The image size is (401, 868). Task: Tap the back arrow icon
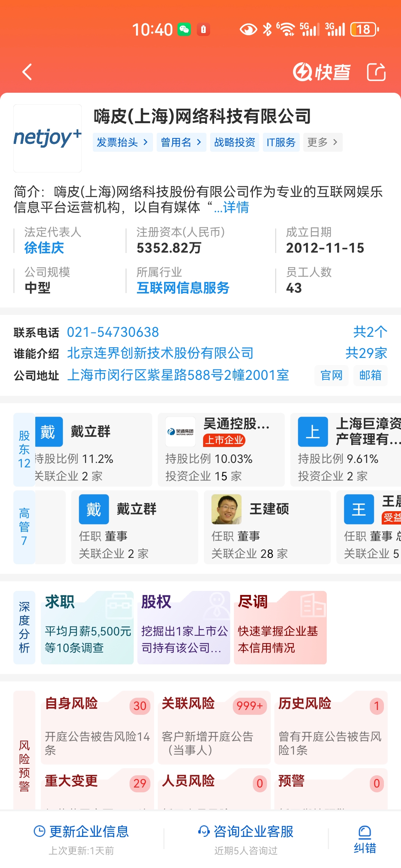coord(27,72)
